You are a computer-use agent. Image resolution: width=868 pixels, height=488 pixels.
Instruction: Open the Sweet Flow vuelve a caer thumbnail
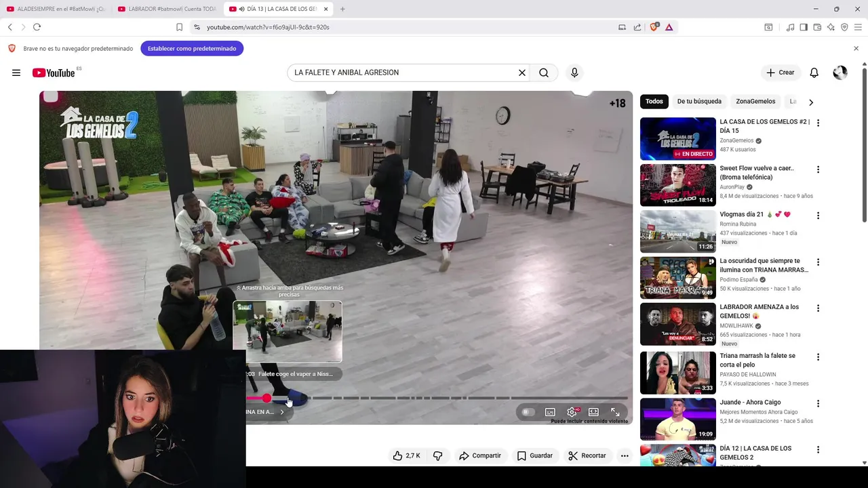[678, 185]
